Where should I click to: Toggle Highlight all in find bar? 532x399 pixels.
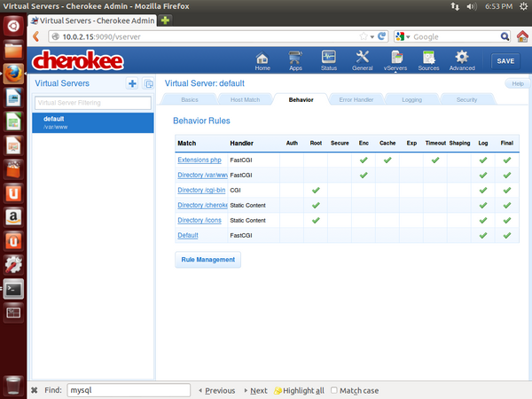[x=299, y=390]
